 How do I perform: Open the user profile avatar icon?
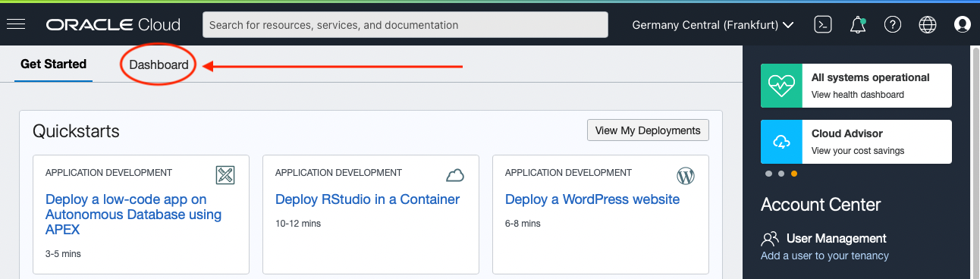click(x=962, y=25)
